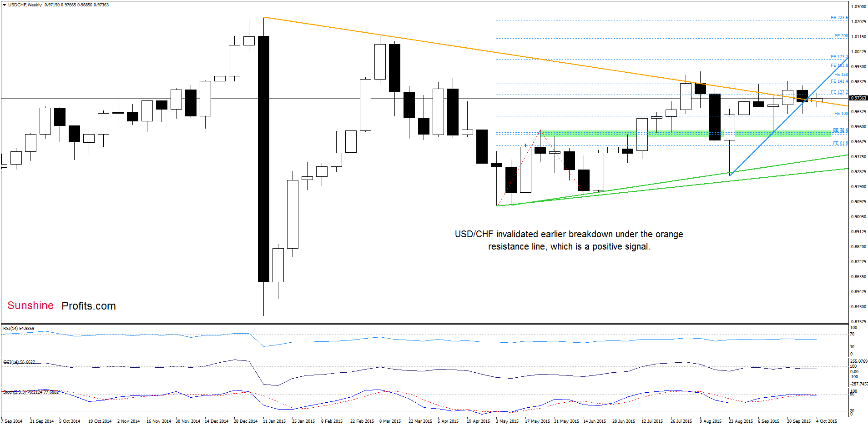Click the 7 Sep 2014 date label
This screenshot has height=425, width=868.
click(12, 421)
